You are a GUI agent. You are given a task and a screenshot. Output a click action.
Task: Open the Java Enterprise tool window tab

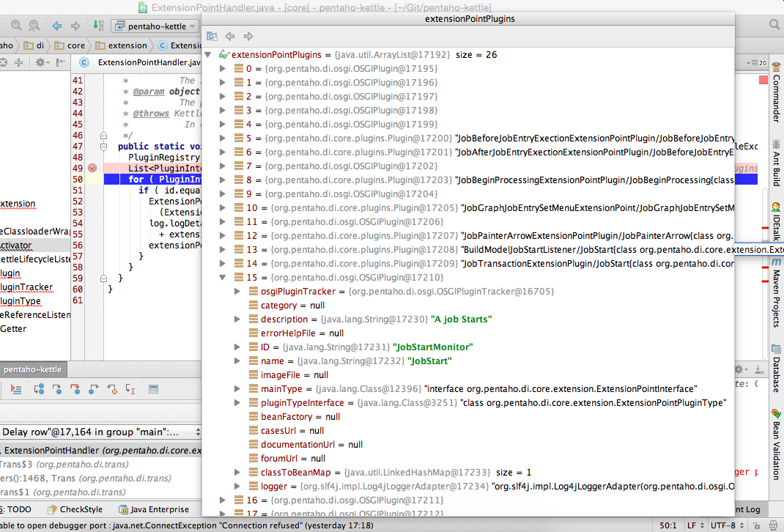coord(154,509)
